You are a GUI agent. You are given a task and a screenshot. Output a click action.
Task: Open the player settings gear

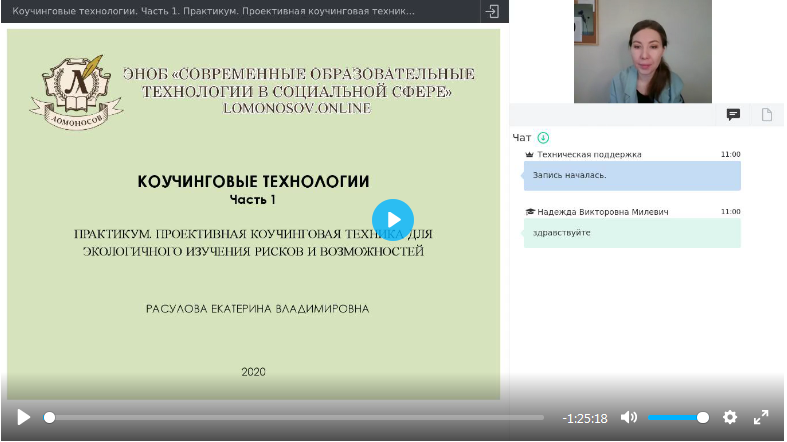tap(730, 417)
